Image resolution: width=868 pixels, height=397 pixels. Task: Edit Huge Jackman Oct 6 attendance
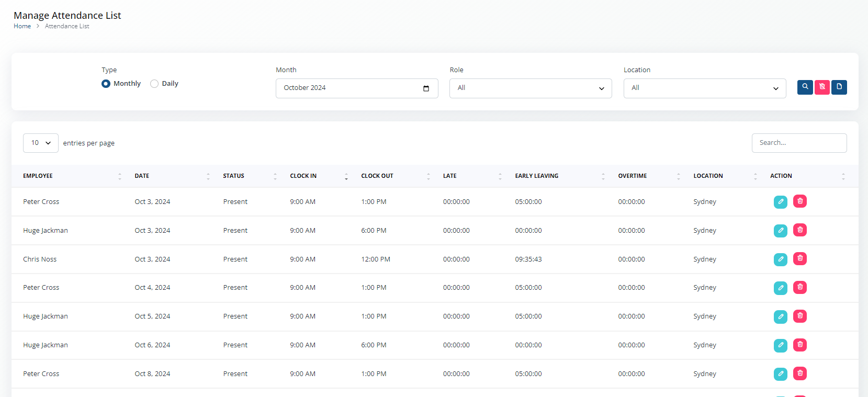coord(781,345)
